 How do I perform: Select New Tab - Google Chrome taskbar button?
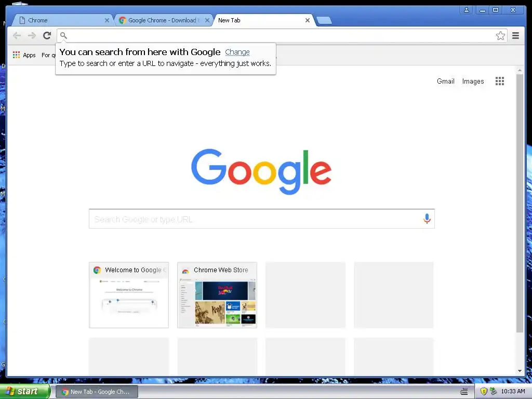(x=97, y=392)
